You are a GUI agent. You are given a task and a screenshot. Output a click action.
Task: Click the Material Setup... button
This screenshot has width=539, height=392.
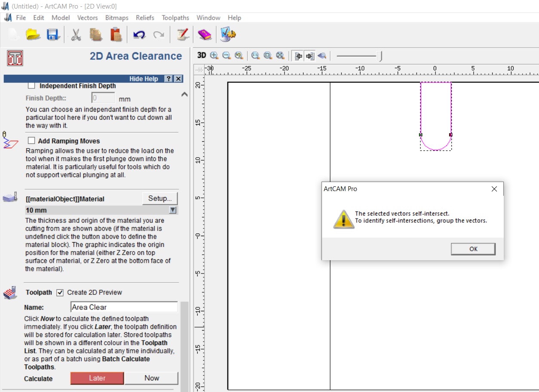[x=160, y=198]
